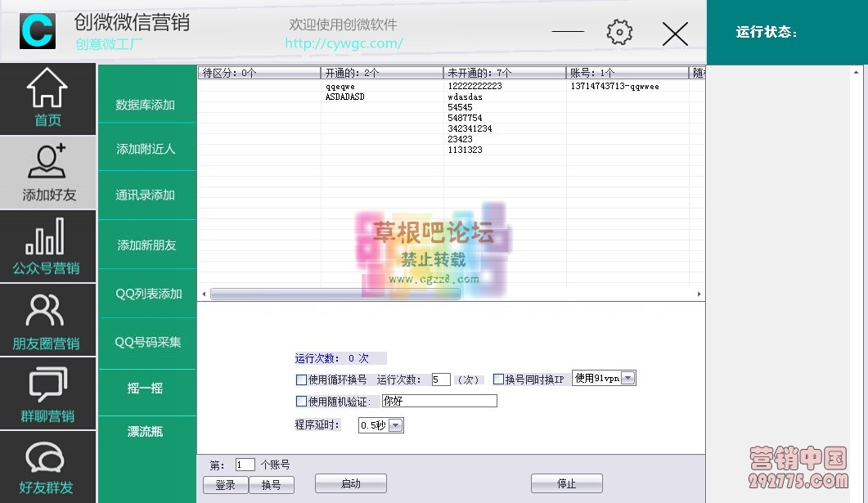
Task: Enable 使用循环换号 option
Action: (x=301, y=379)
